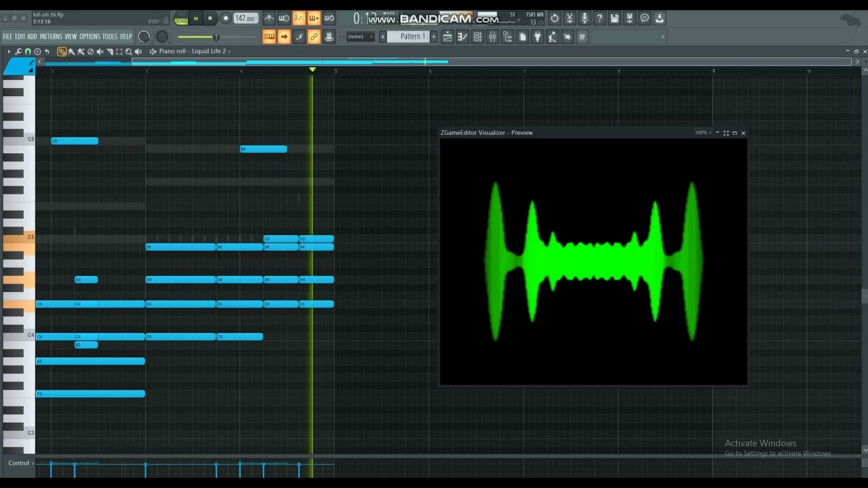868x488 pixels.
Task: Toggle the metronome
Action: [x=269, y=18]
